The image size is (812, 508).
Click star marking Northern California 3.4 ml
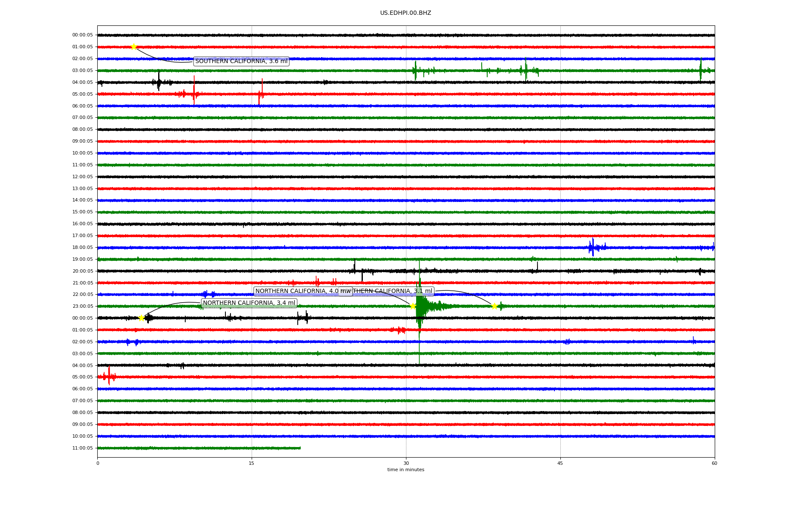[x=142, y=318]
